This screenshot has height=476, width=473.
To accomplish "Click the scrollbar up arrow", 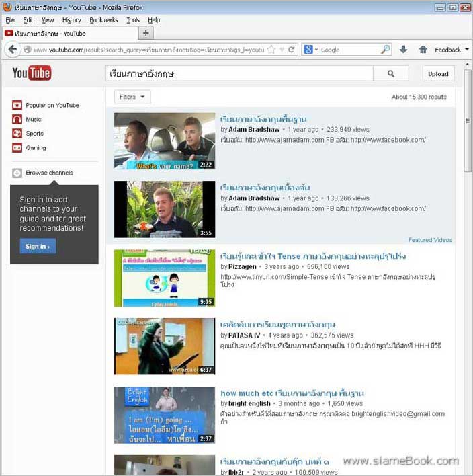I will [x=468, y=64].
